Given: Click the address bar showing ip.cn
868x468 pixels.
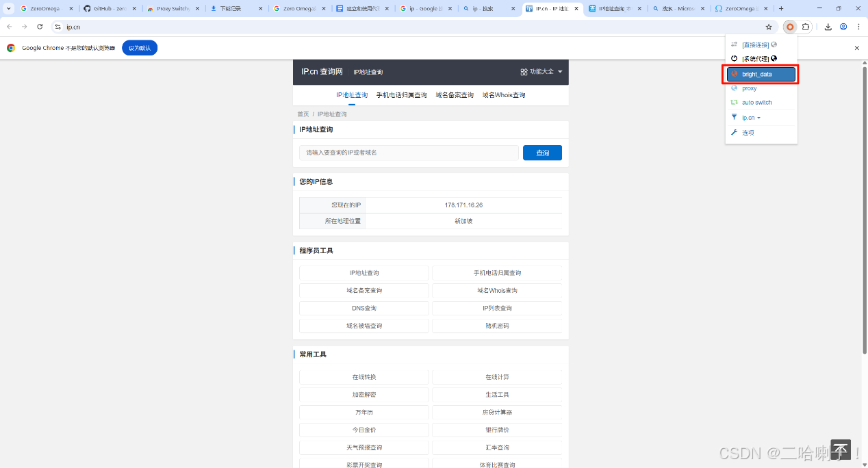Looking at the screenshot, I should (x=411, y=27).
